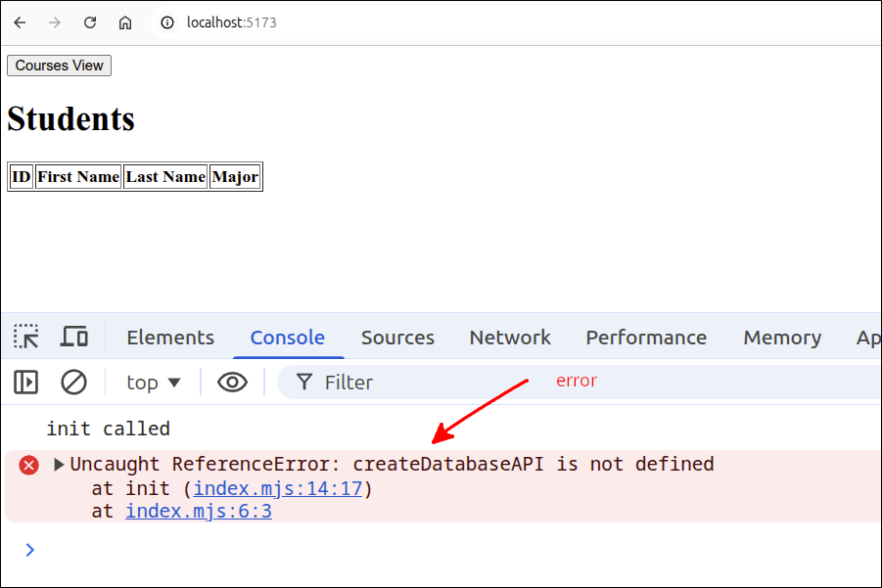This screenshot has width=882, height=588.
Task: View site information icon beside localhost URL
Action: [x=167, y=23]
